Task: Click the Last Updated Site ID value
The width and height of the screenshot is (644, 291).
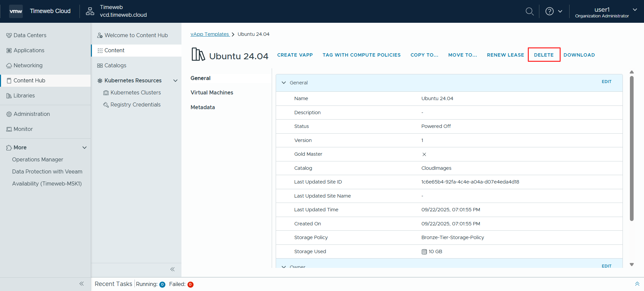Action: [470, 182]
